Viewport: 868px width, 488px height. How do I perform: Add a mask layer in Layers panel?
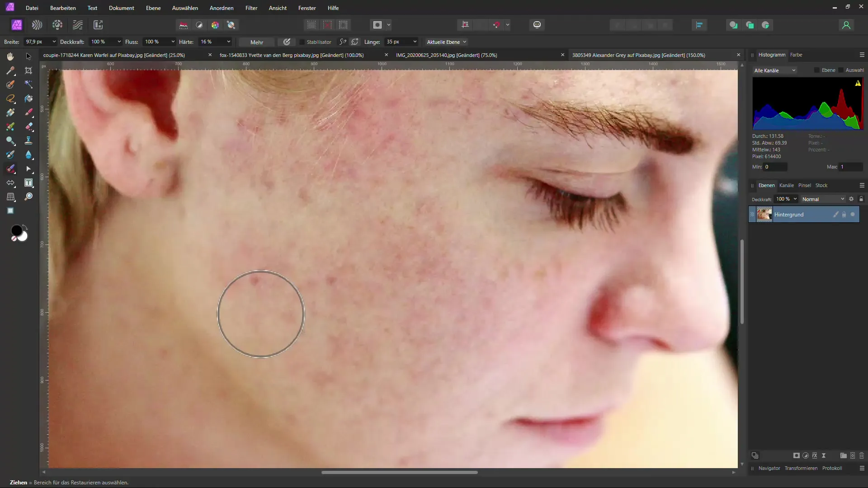coord(797,455)
